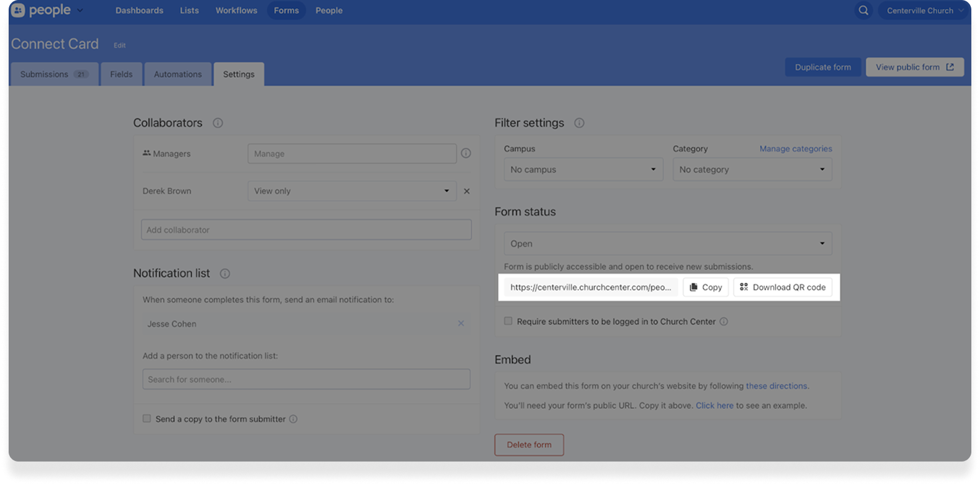Click the Add collaborator input field

click(306, 230)
